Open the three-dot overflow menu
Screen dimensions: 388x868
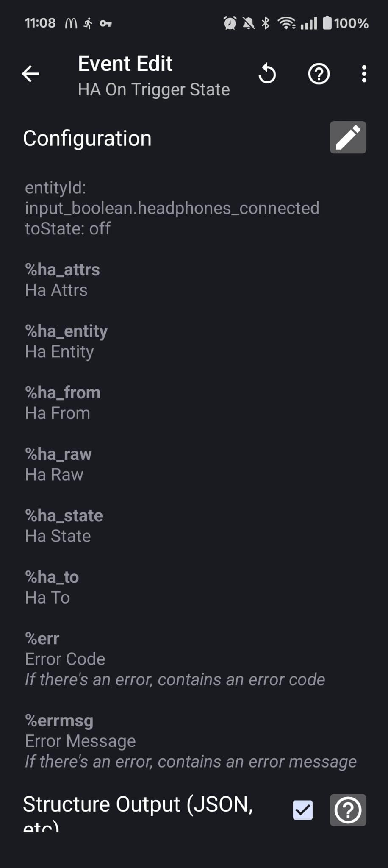coord(364,74)
